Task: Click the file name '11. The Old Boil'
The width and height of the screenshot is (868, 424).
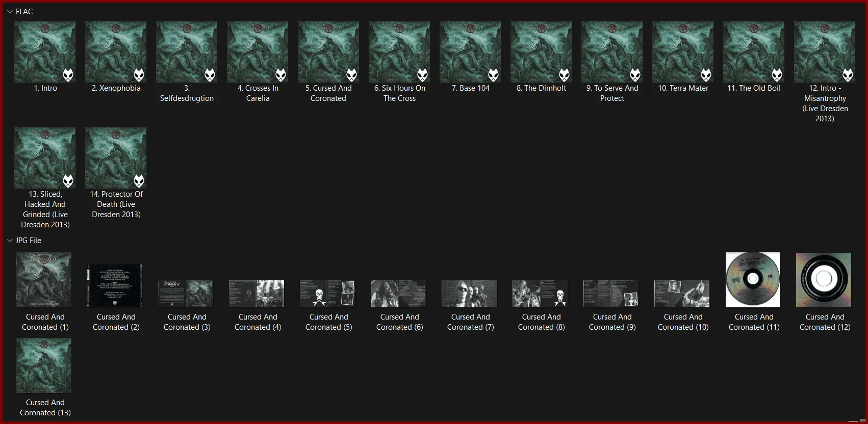Action: click(x=754, y=88)
